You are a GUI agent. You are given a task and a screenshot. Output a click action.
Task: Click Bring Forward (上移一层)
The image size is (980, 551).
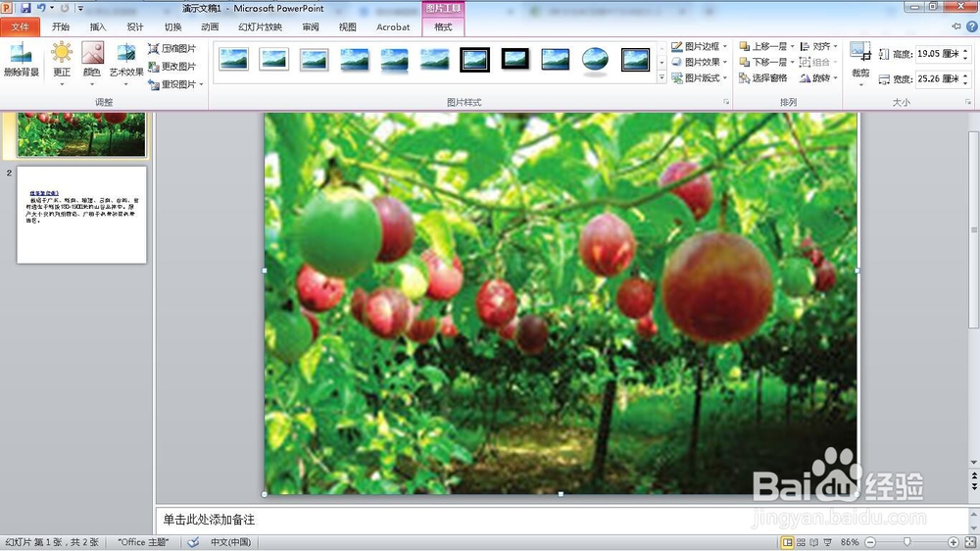pos(763,46)
